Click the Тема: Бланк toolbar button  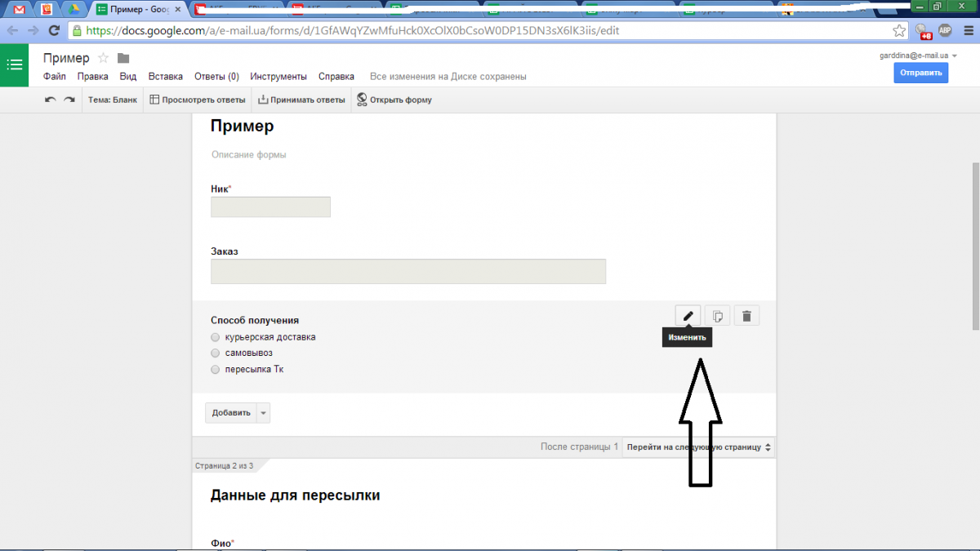pos(113,100)
